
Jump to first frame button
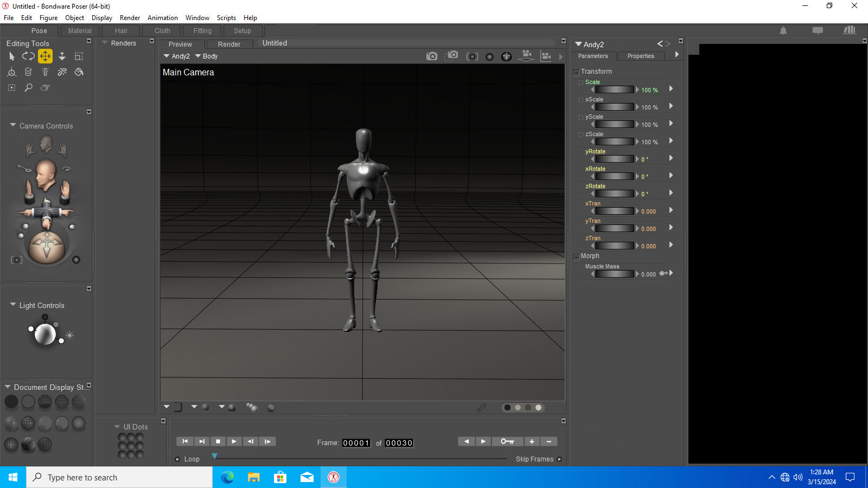[185, 441]
